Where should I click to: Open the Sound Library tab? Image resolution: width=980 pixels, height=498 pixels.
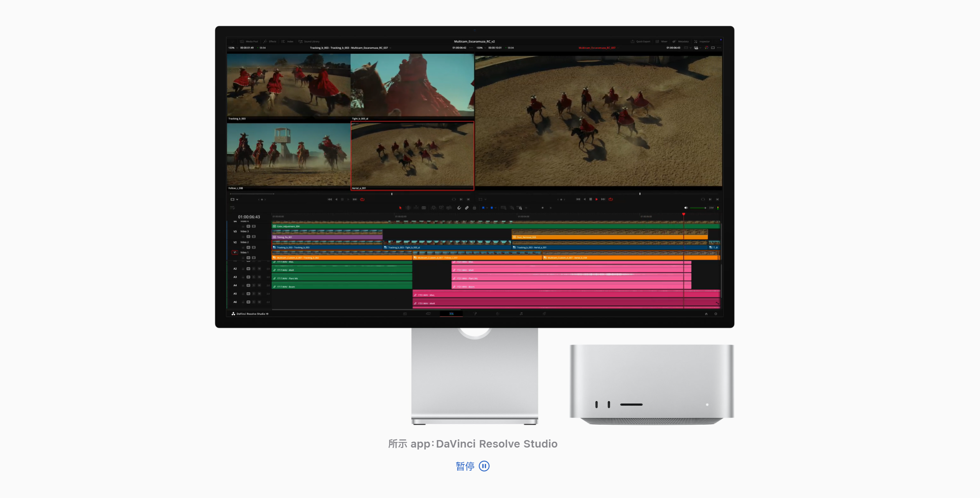309,41
